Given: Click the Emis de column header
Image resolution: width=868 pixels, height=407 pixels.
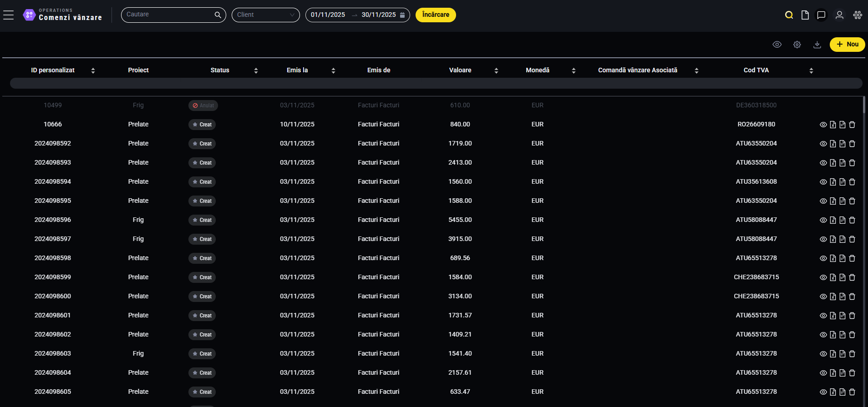Looking at the screenshot, I should click(379, 70).
